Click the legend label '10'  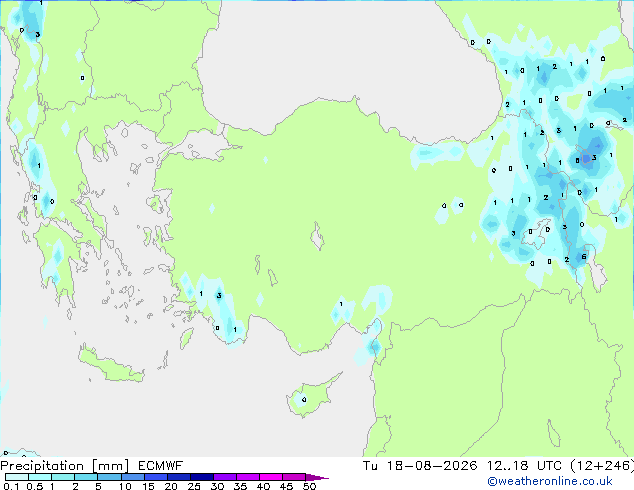click(x=125, y=486)
